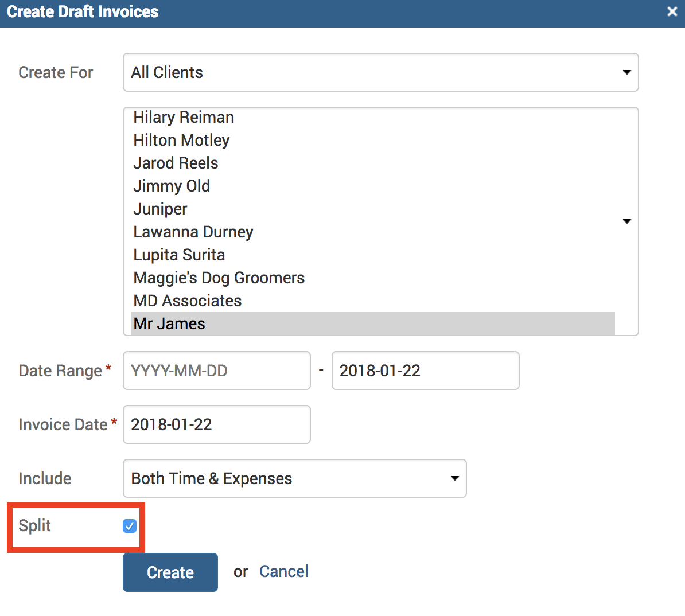Image resolution: width=685 pixels, height=616 pixels.
Task: Click the highlighted Mr James entry
Action: (169, 324)
